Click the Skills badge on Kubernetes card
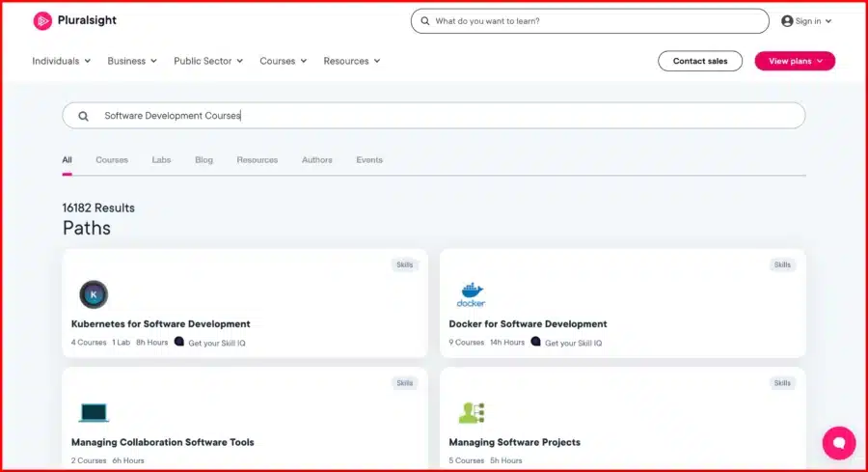868x472 pixels. click(x=405, y=264)
